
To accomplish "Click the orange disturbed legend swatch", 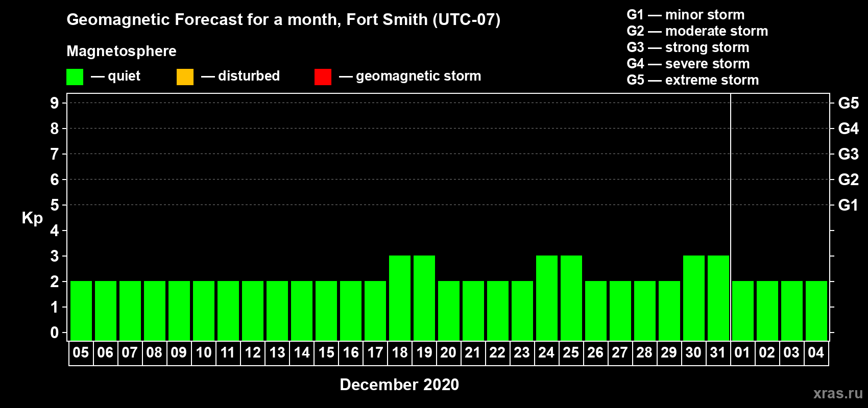I will [185, 77].
